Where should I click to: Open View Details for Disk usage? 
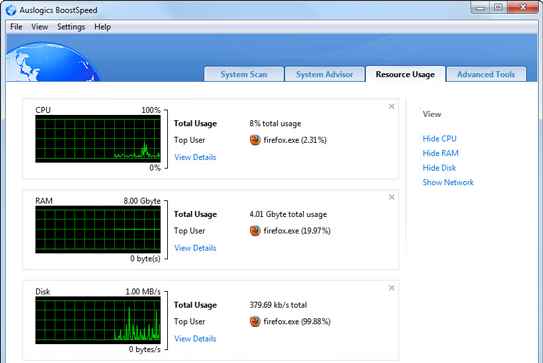(195, 339)
